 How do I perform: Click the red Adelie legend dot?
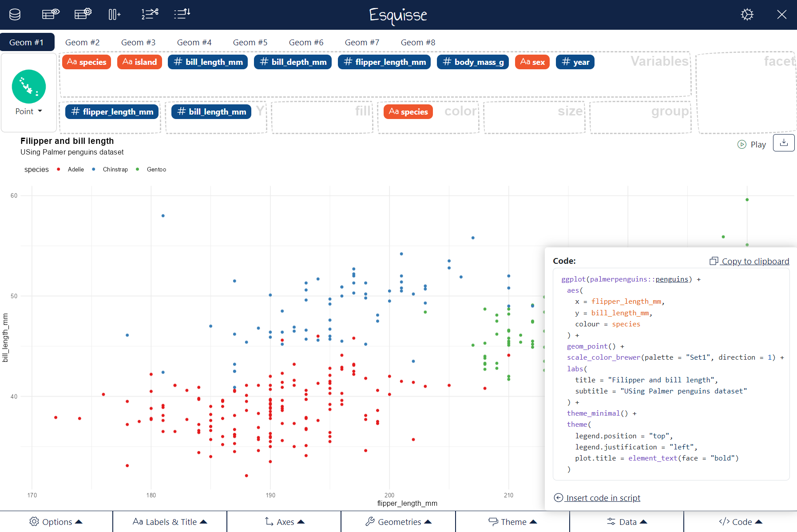click(x=59, y=169)
